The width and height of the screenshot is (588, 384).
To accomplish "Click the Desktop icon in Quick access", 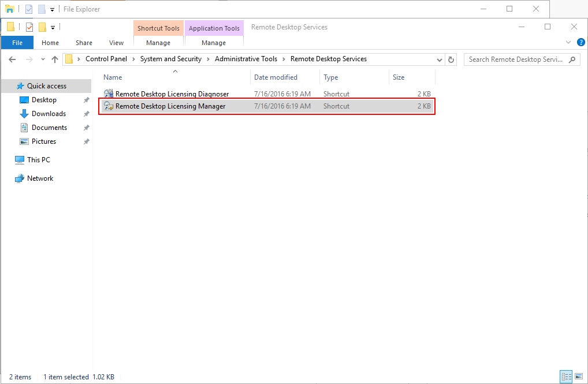I will (24, 100).
